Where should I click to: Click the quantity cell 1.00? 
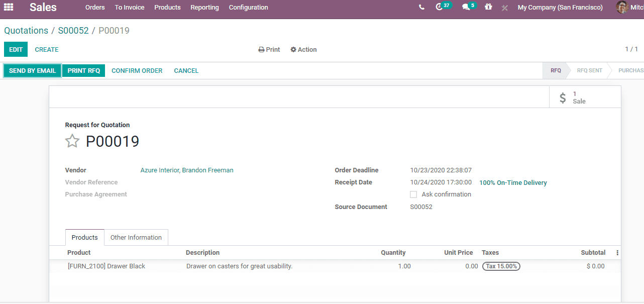(x=404, y=266)
